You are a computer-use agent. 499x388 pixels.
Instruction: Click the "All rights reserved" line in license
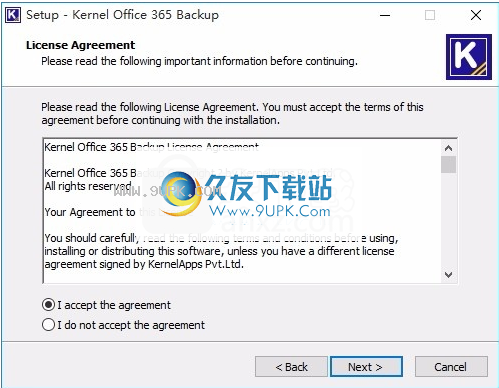pyautogui.click(x=88, y=186)
